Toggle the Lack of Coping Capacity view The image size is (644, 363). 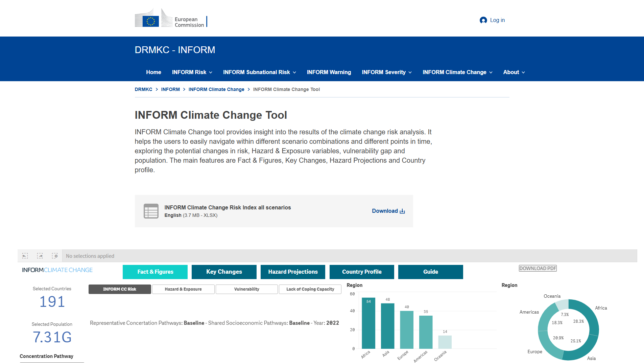(310, 289)
